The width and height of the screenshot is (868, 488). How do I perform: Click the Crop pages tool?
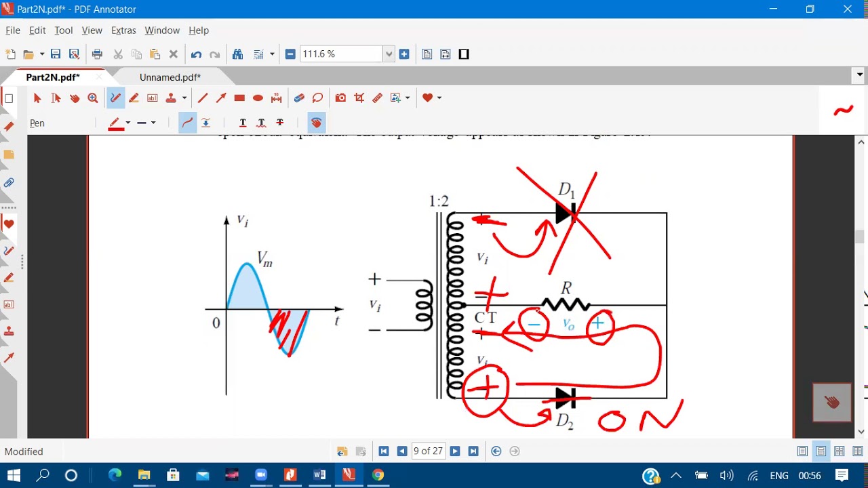click(x=359, y=98)
